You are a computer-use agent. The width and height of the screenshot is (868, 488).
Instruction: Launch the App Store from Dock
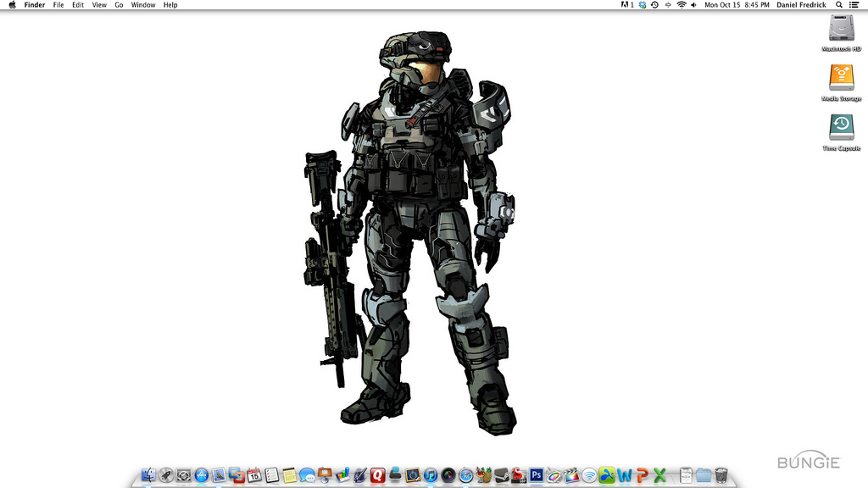(x=202, y=474)
